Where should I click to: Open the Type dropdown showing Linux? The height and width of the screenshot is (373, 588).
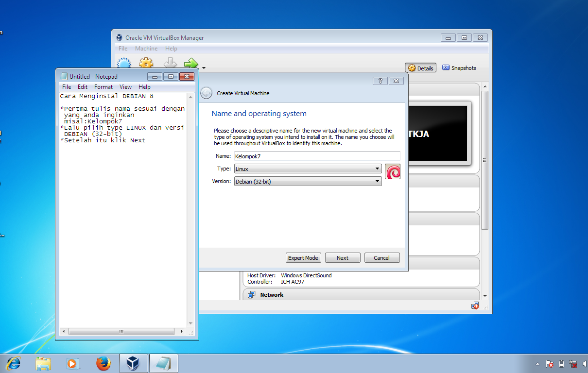308,169
